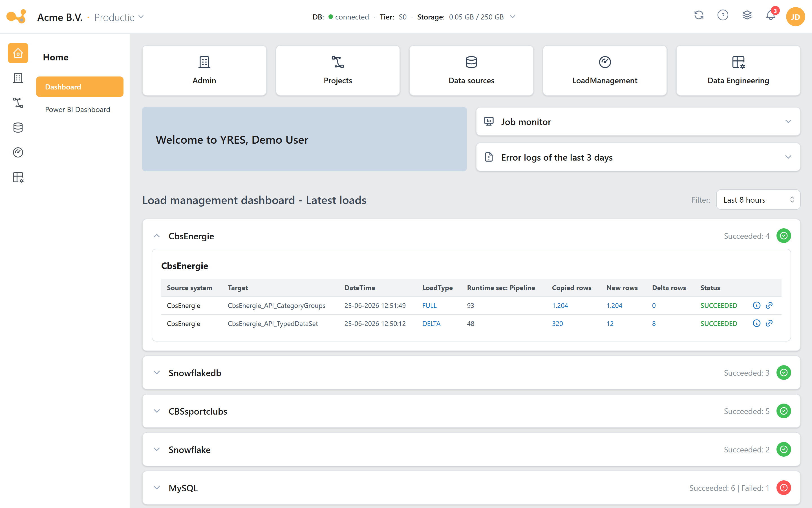The width and height of the screenshot is (812, 508).
Task: Click the link icon for the CbsEnergie_API_CategoryGroups row
Action: click(x=769, y=305)
